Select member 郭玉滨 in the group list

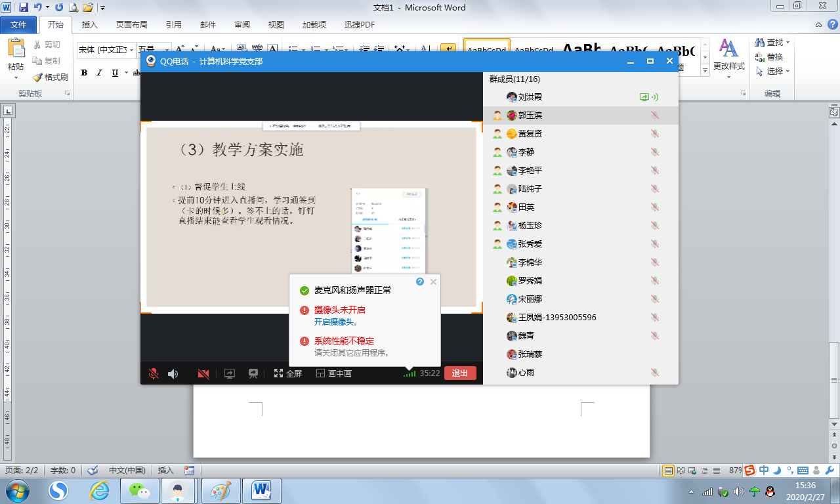pyautogui.click(x=530, y=115)
